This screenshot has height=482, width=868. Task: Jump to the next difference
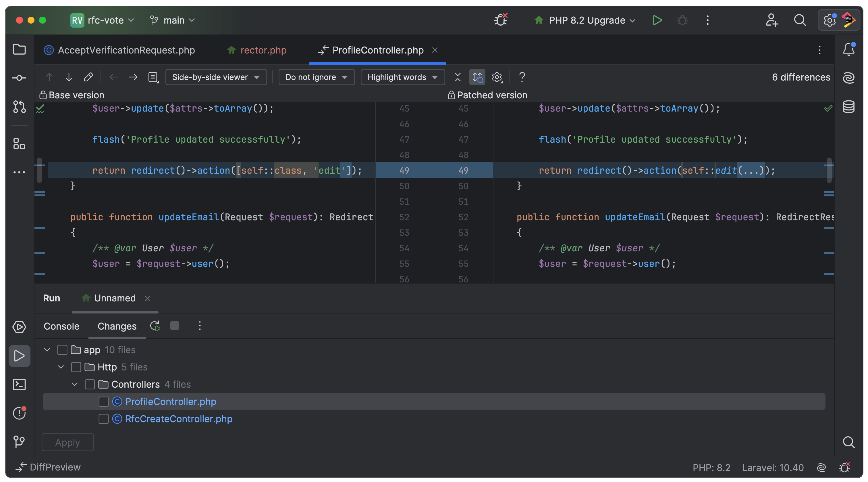click(x=69, y=77)
